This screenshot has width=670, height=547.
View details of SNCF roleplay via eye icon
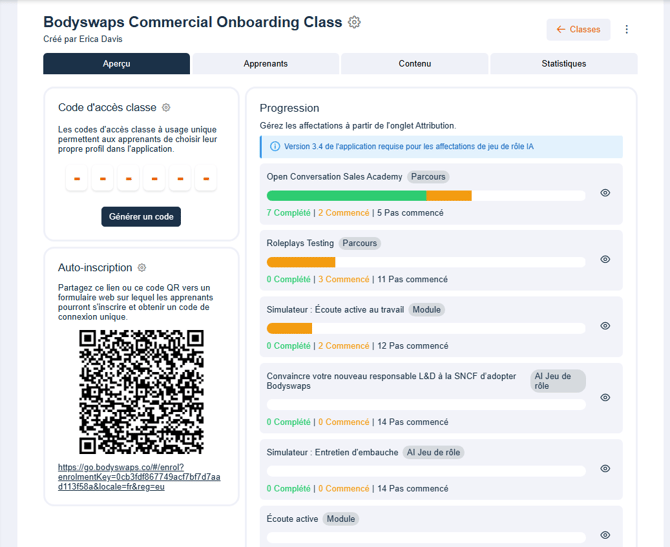[x=605, y=397]
